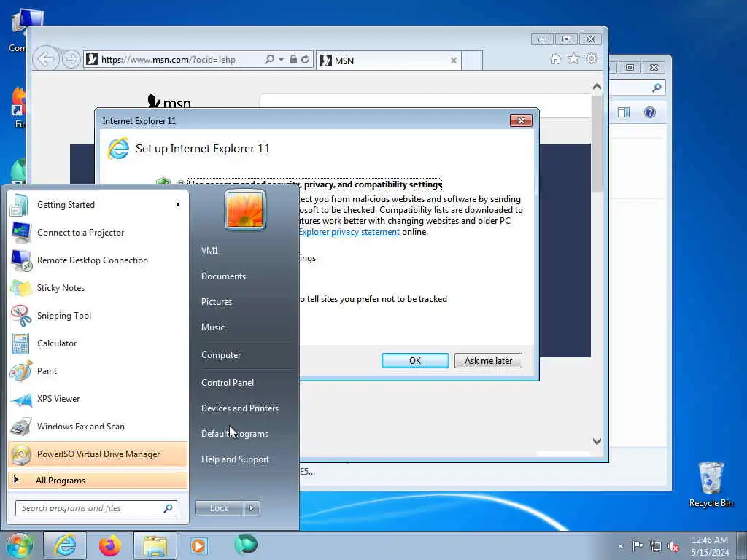Choose Ask me later button
Viewport: 747px width, 560px height.
(x=488, y=360)
